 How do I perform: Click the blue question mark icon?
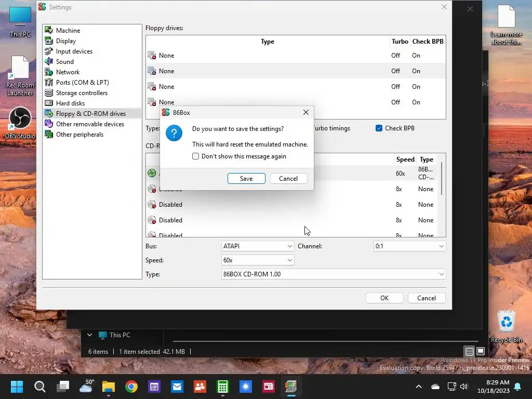[x=174, y=133]
